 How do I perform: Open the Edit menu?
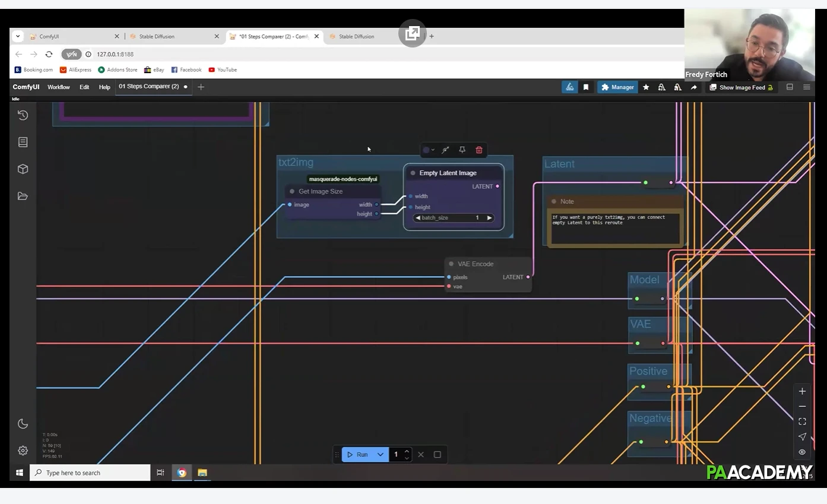pyautogui.click(x=84, y=87)
